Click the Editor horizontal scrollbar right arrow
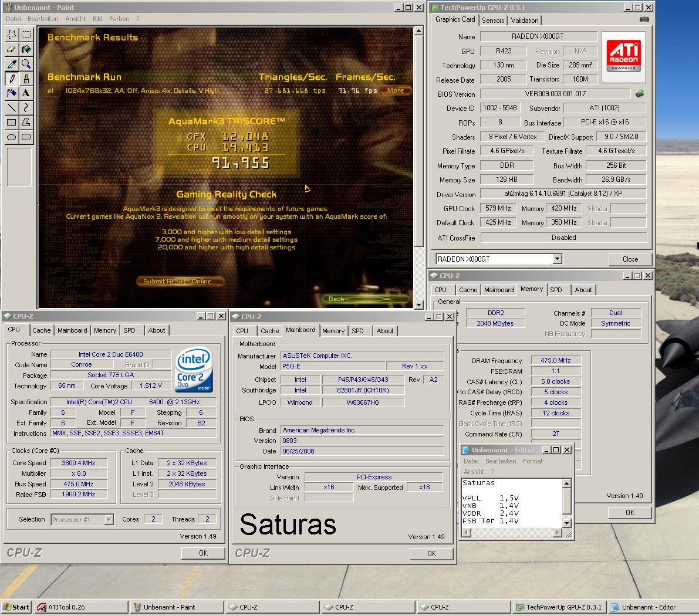The width and height of the screenshot is (699, 616). coord(557,532)
